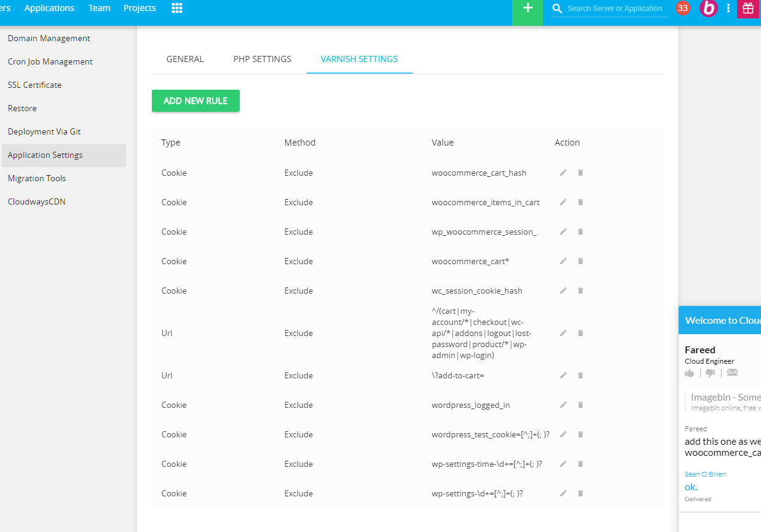Image resolution: width=761 pixels, height=532 pixels.
Task: Edit the woocommerce_cart_hash rule
Action: tap(563, 173)
